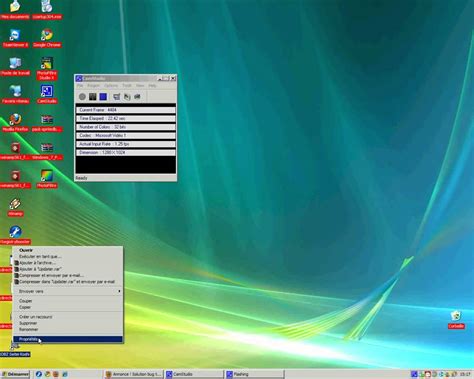
Task: Click the blue stop button in CamStudio
Action: [x=103, y=97]
